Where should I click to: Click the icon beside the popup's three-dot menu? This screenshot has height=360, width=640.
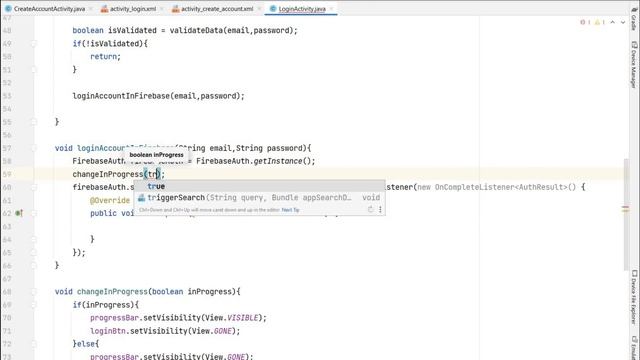coord(371,209)
